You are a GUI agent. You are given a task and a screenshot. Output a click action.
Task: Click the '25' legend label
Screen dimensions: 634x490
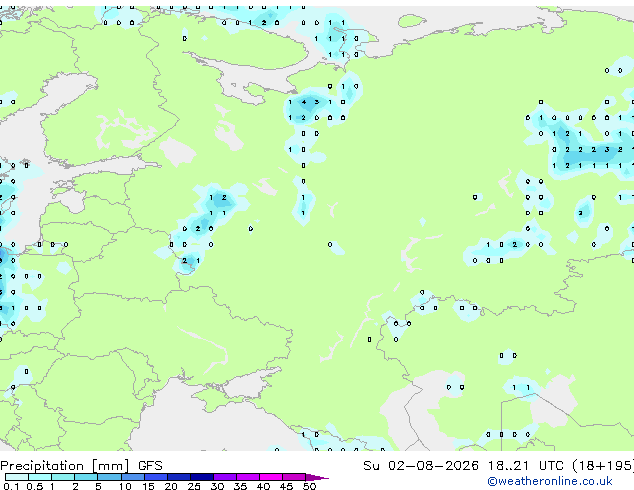pyautogui.click(x=194, y=486)
